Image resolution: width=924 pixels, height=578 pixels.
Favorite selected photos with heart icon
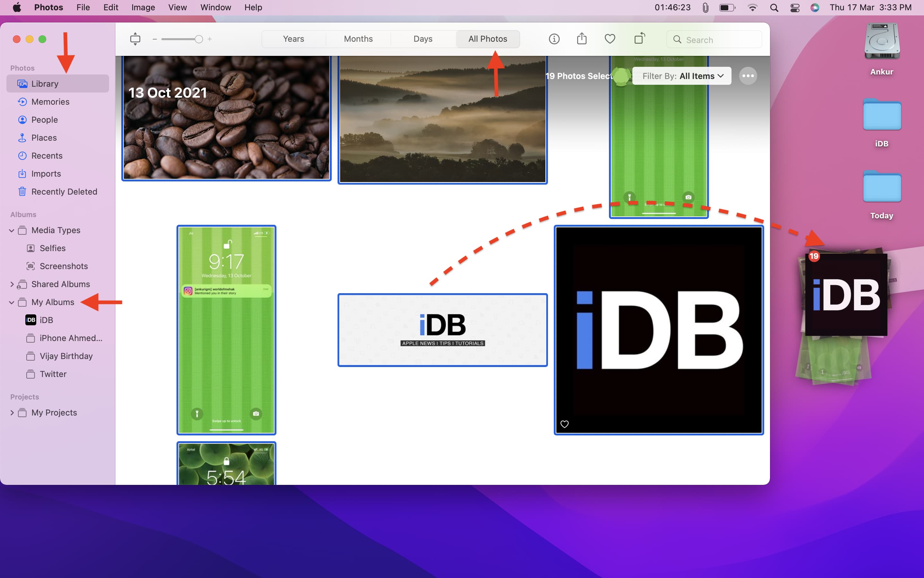point(610,39)
